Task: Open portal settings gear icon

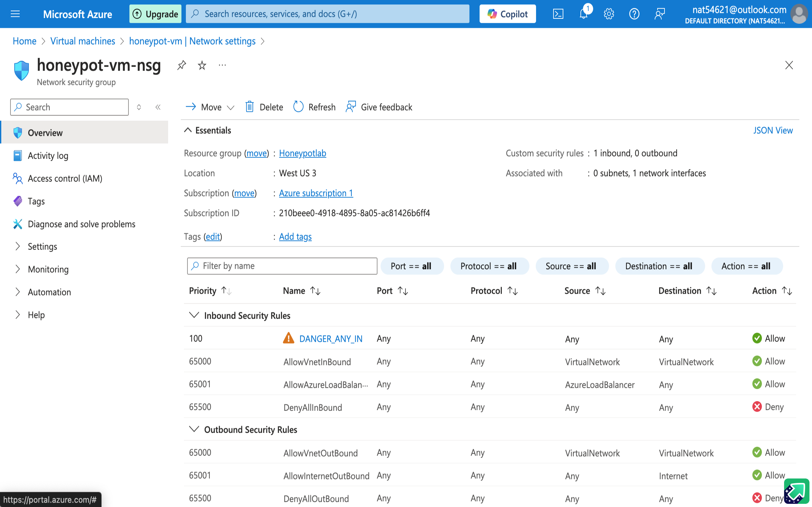Action: tap(609, 14)
